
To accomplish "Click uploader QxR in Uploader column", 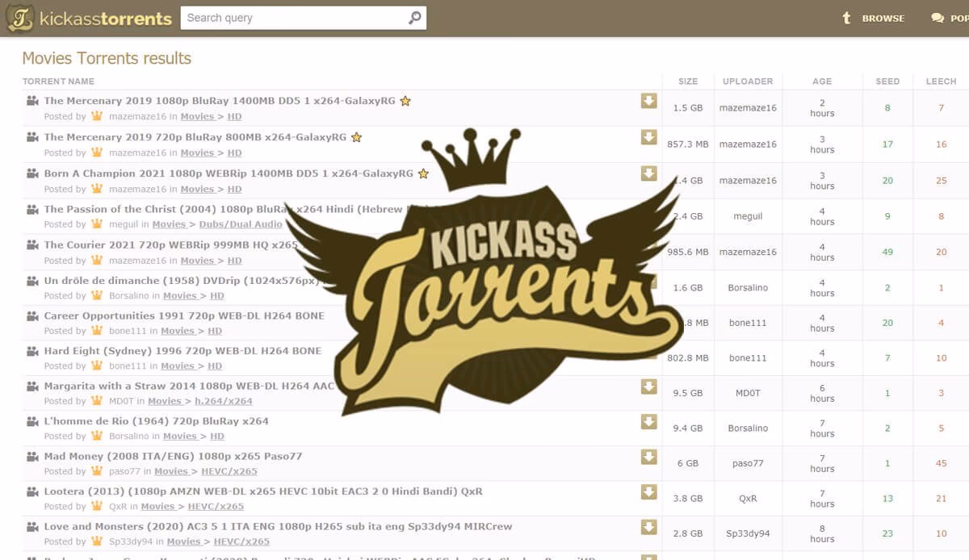I will 748,499.
